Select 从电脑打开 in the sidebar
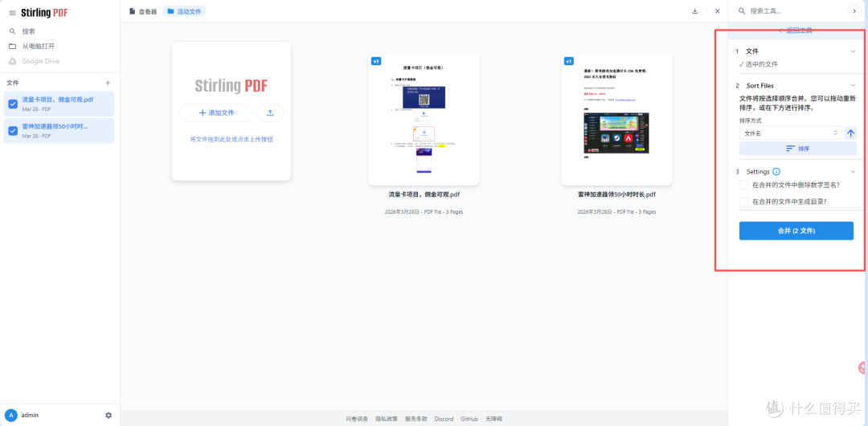The image size is (868, 426). 39,46
